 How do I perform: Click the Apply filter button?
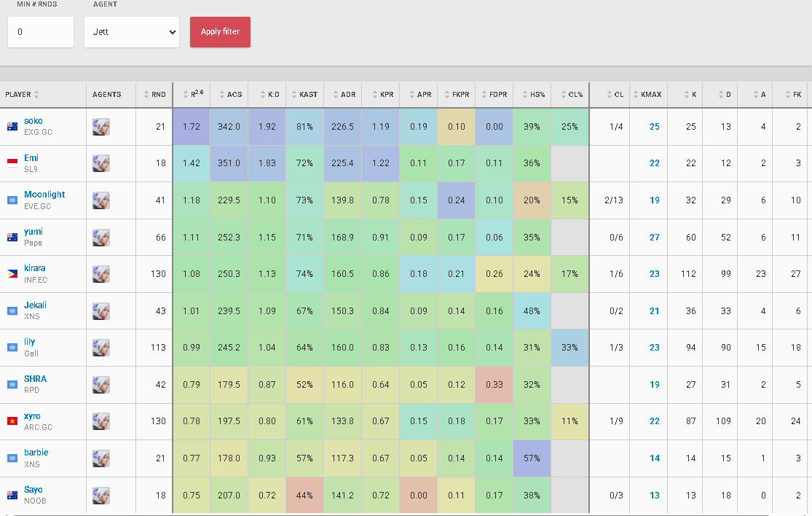220,31
